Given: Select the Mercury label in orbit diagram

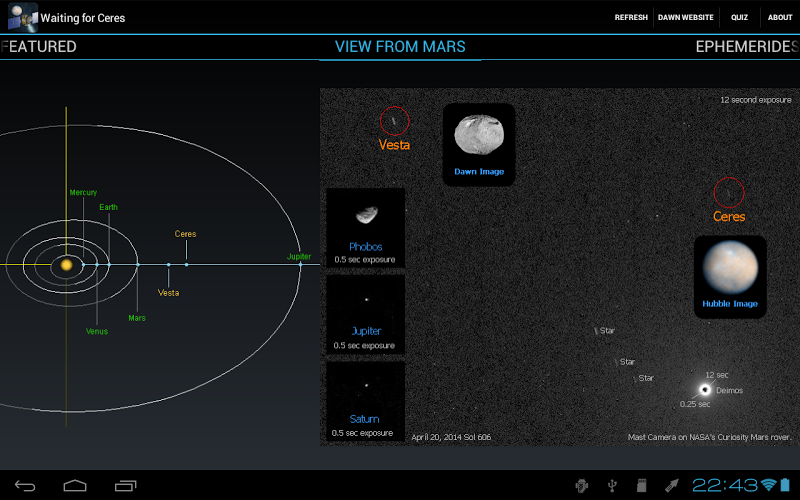Looking at the screenshot, I should click(x=83, y=192).
